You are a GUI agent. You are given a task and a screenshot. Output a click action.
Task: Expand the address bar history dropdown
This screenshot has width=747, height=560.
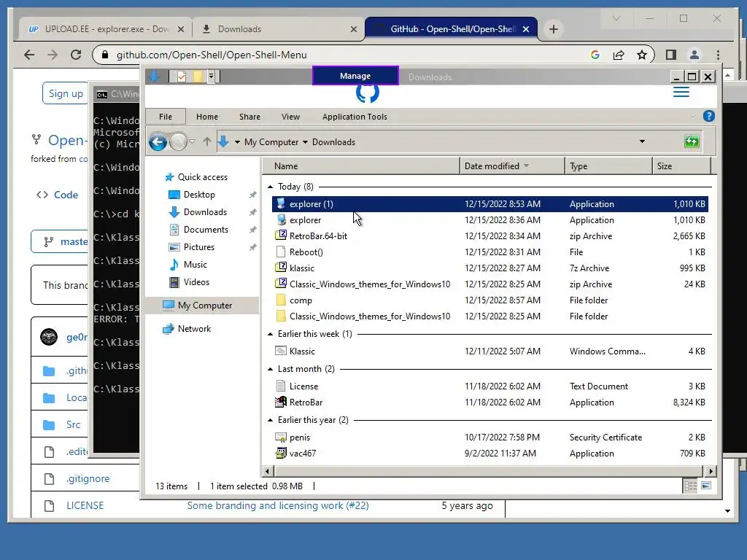[642, 142]
